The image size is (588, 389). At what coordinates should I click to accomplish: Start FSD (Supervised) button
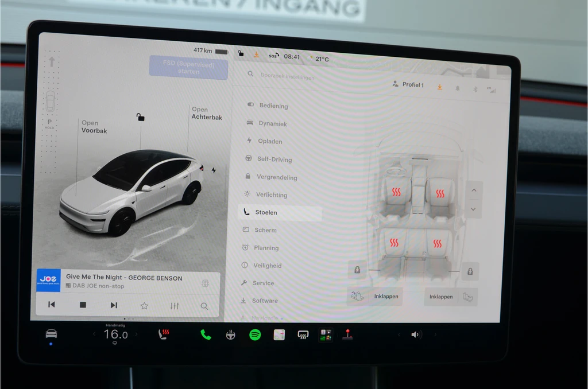[x=188, y=68]
